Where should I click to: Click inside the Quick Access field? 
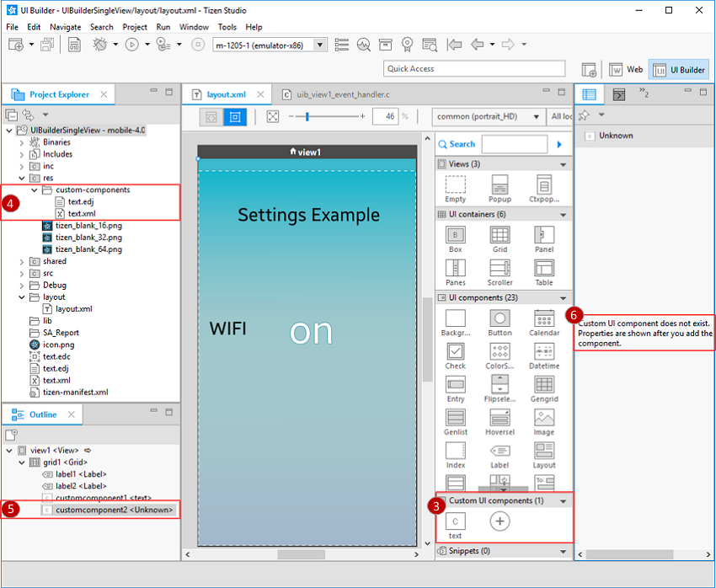473,67
